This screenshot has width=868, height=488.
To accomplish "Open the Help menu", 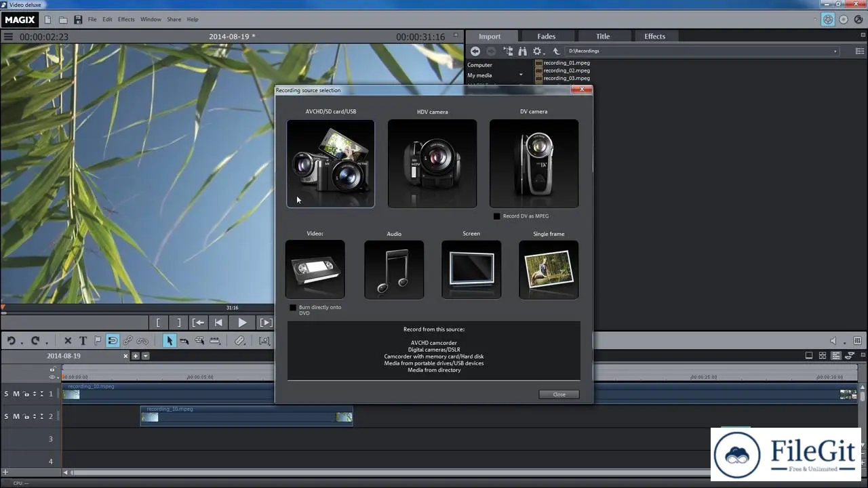I will click(x=193, y=20).
